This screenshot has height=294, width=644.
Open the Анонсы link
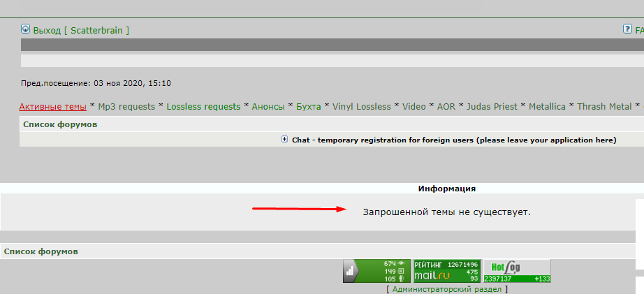(x=268, y=107)
